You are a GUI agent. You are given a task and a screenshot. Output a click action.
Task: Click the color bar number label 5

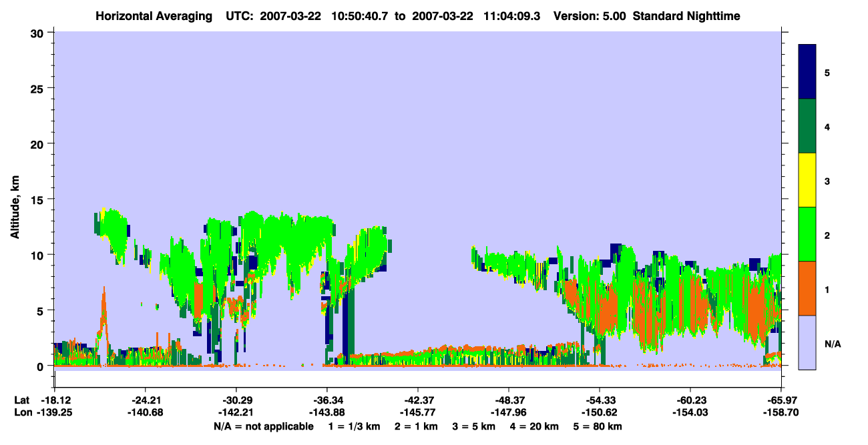(827, 72)
